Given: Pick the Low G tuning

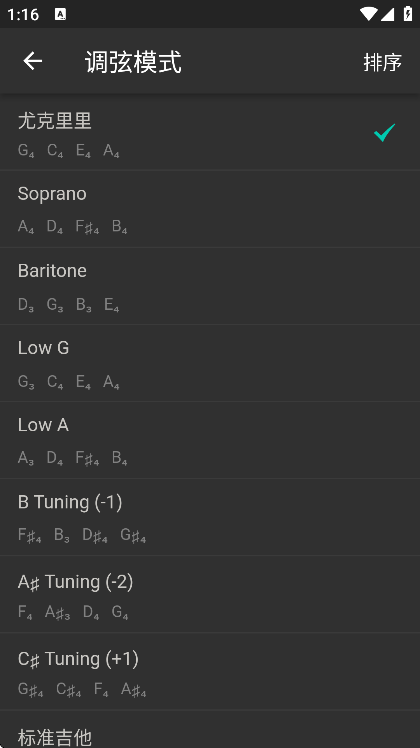Looking at the screenshot, I should [x=210, y=364].
